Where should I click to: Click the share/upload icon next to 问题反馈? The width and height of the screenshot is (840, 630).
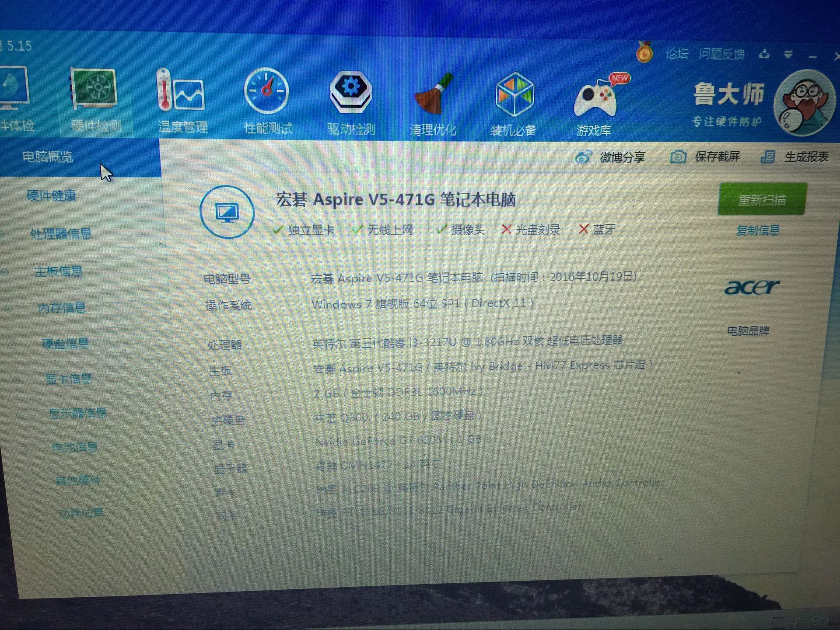764,54
